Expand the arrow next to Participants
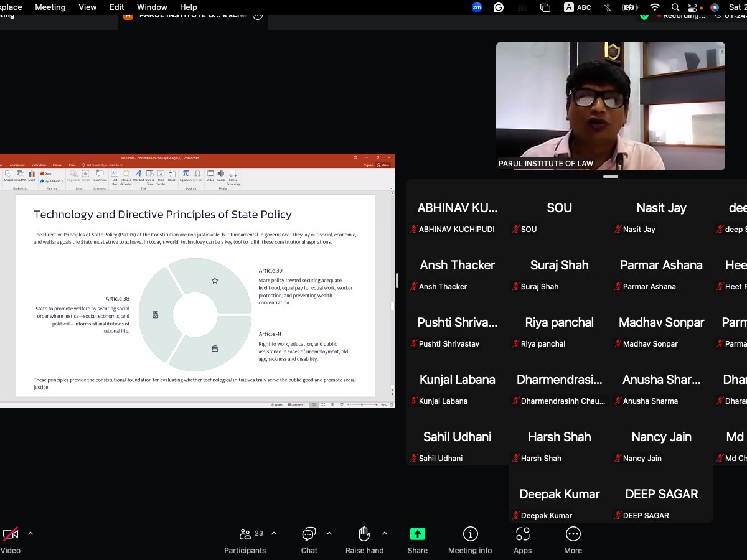The height and width of the screenshot is (560, 747). click(274, 533)
